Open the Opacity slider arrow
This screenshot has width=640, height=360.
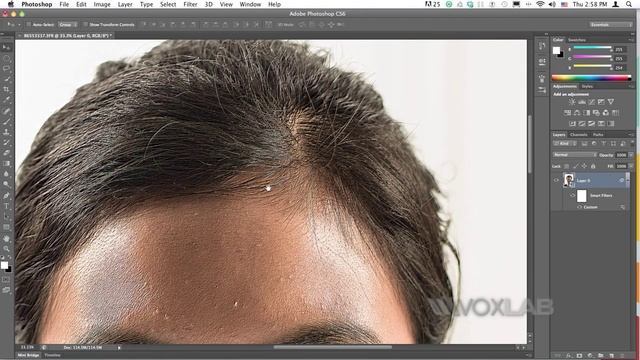pos(631,155)
